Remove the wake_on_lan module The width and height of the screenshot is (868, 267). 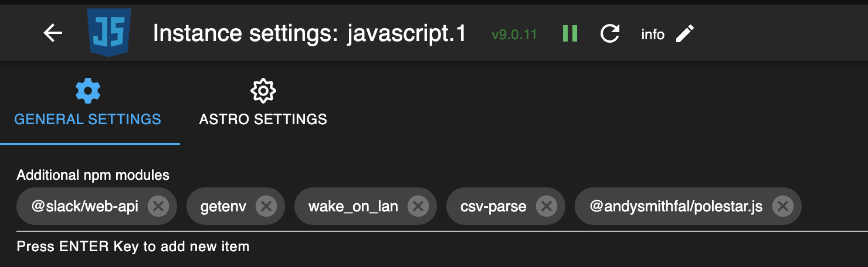coord(418,206)
